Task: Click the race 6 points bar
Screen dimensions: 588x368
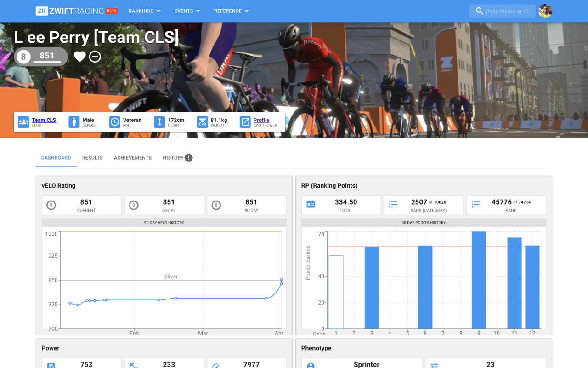Action: coord(425,287)
